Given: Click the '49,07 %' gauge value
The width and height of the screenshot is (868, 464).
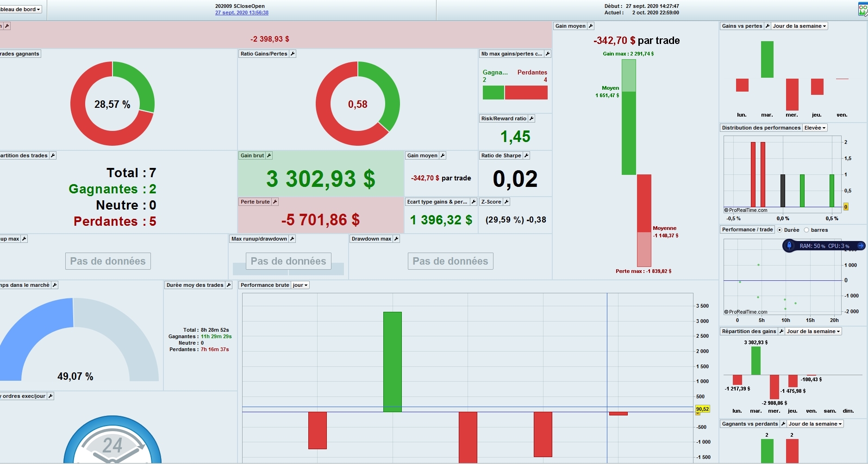Looking at the screenshot, I should click(75, 377).
